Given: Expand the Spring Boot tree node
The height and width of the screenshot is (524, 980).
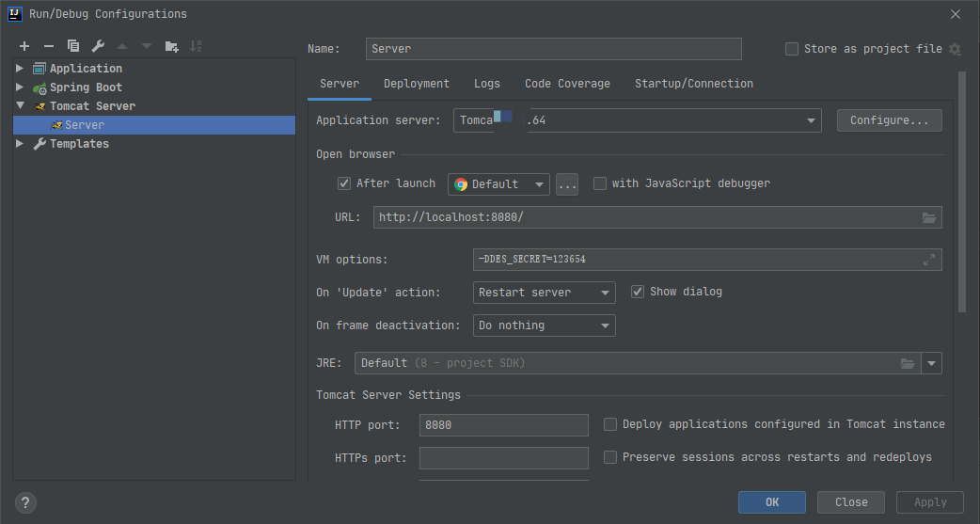Looking at the screenshot, I should tap(20, 87).
